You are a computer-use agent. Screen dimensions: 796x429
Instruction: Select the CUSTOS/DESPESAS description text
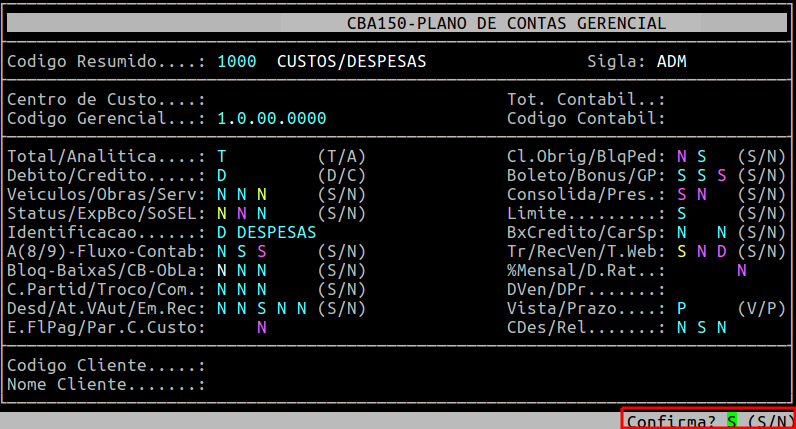click(351, 61)
